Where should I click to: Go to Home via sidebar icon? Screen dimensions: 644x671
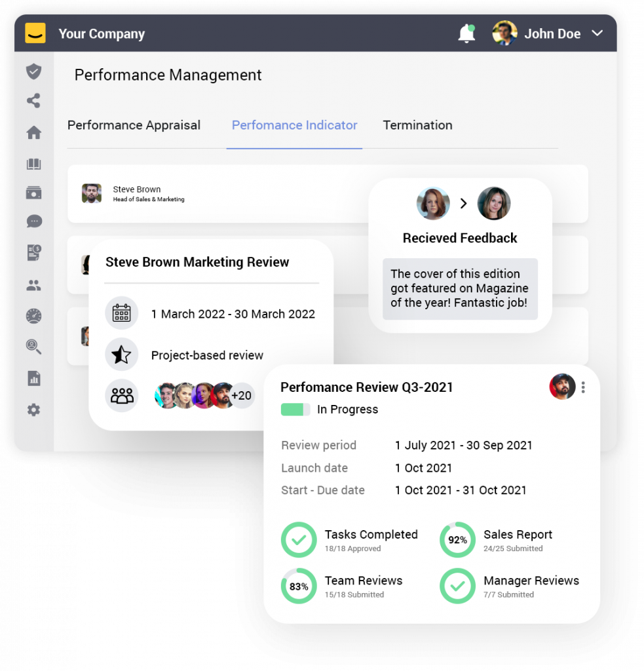click(x=33, y=133)
